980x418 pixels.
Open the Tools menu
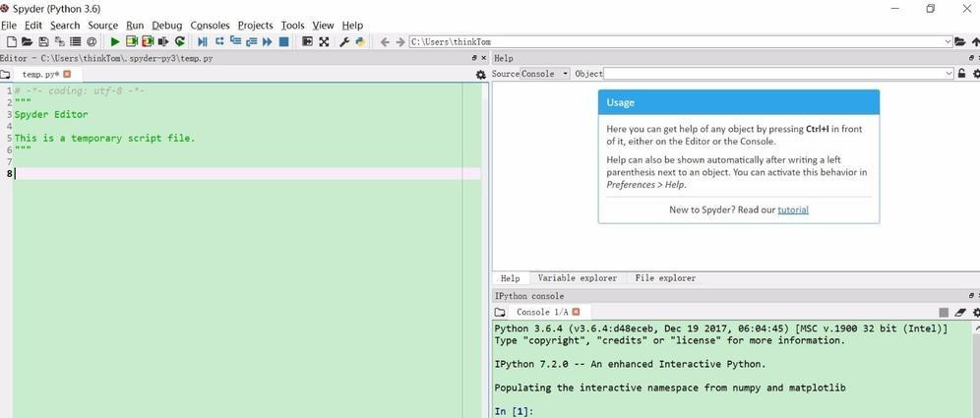292,26
